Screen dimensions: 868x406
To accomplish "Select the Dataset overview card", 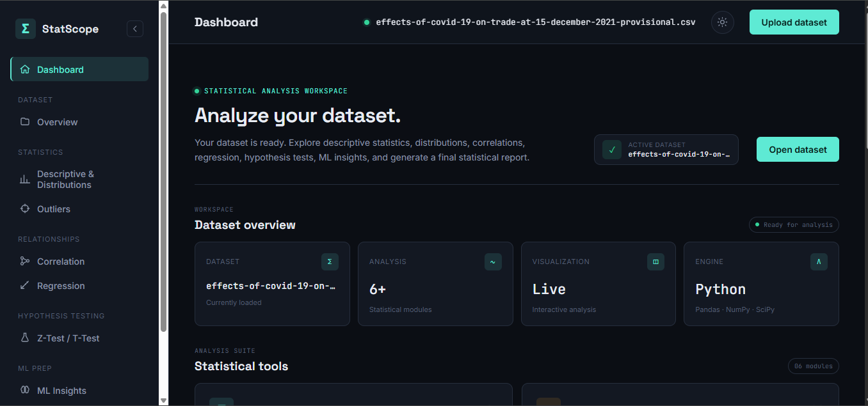I will click(272, 284).
